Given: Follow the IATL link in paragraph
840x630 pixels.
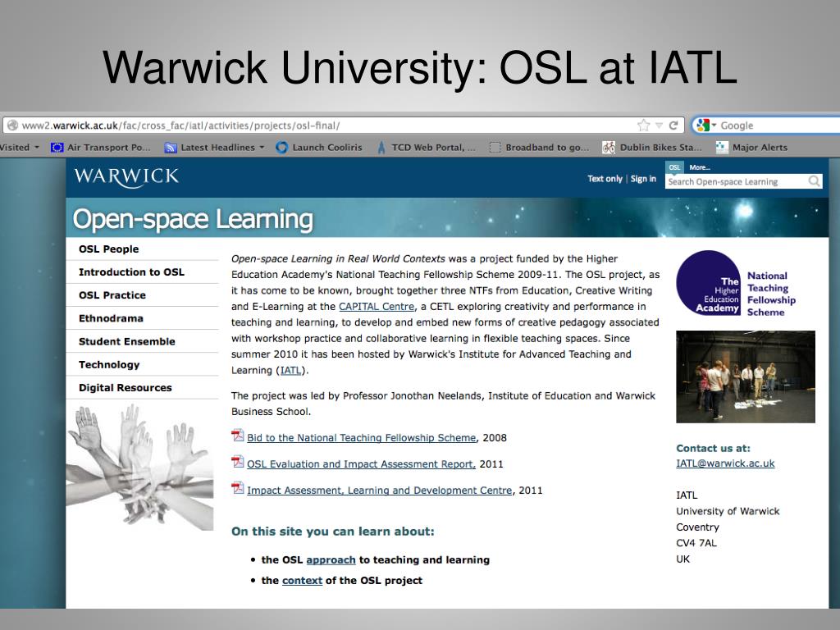Looking at the screenshot, I should coord(291,370).
